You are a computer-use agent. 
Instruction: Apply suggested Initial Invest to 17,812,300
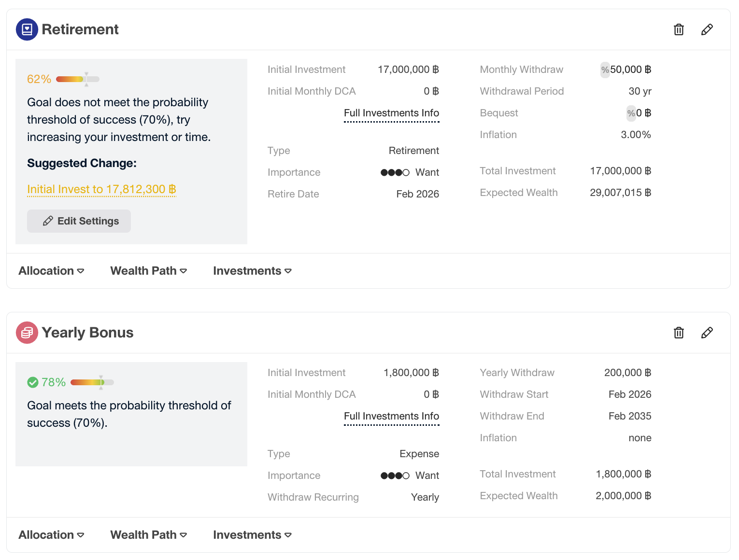tap(101, 189)
